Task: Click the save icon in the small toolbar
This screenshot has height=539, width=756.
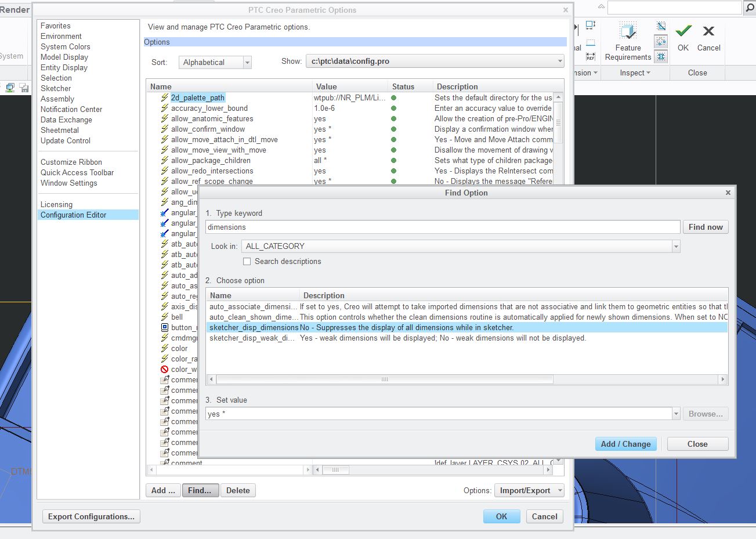Action: click(24, 88)
